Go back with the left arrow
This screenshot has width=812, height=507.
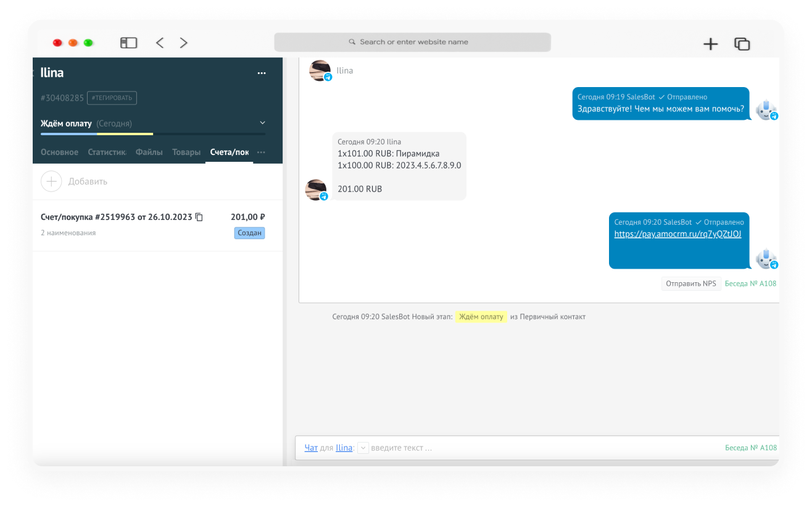(x=160, y=43)
